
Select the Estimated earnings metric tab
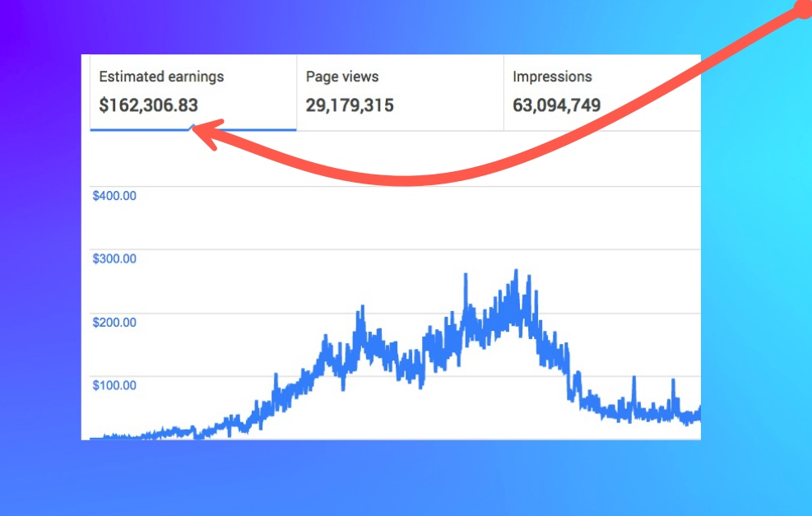193,92
